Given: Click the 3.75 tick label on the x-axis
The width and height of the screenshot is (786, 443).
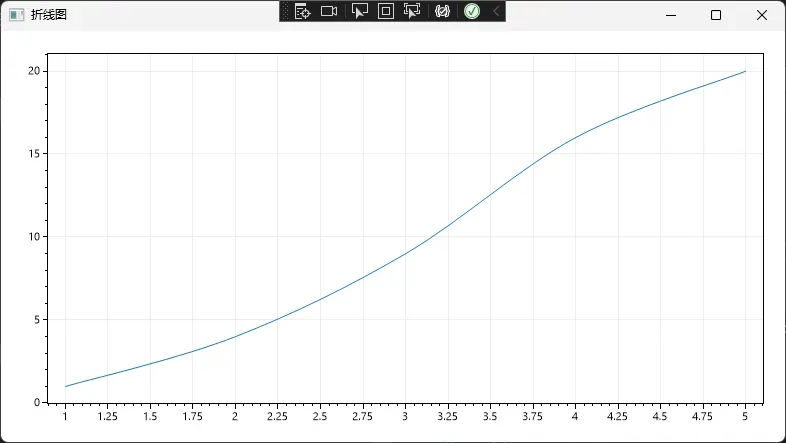Looking at the screenshot, I should click(x=532, y=416).
